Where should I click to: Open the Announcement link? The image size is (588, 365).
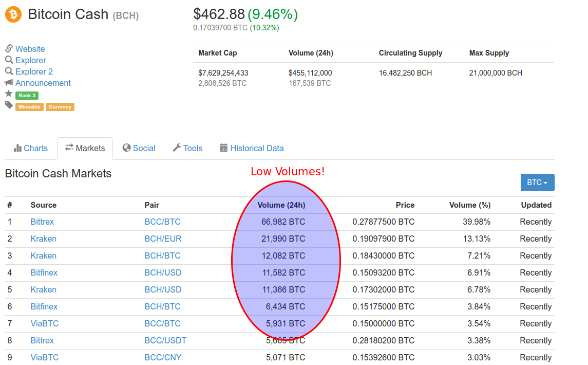pos(43,83)
